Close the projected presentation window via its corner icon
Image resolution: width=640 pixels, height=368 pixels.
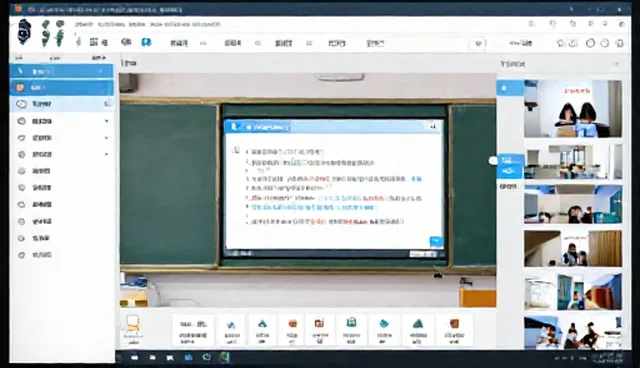click(433, 126)
